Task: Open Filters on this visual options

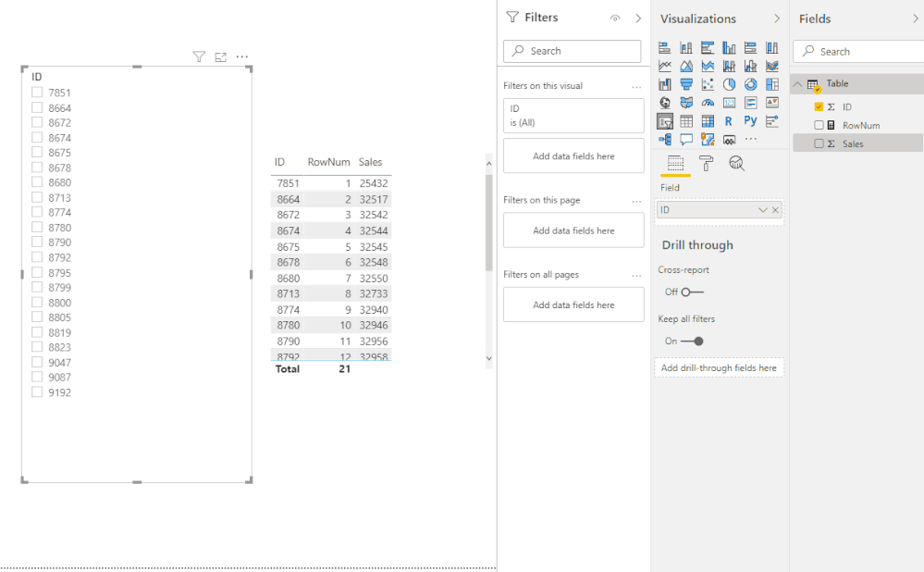Action: (636, 87)
